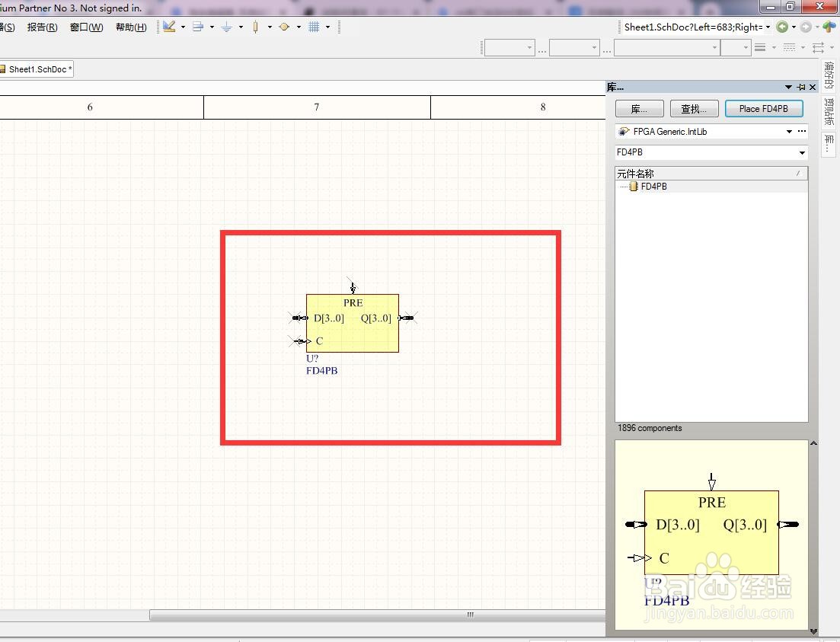Click the Place FD4PB button
The width and height of the screenshot is (840, 642).
(x=764, y=109)
